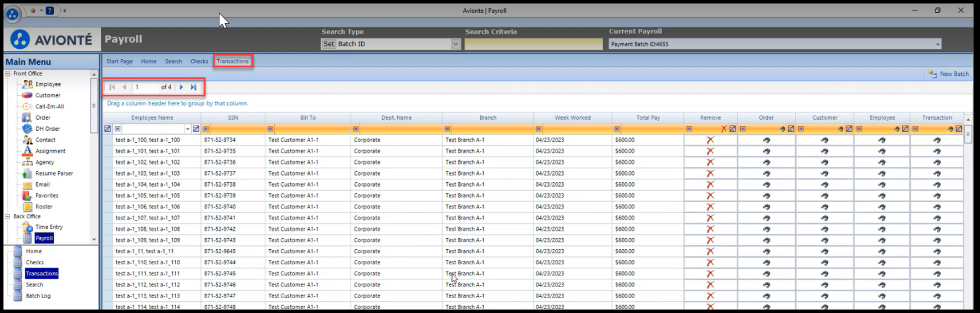
Task: Click the Avionte logo orb in title bar
Action: [x=12, y=14]
